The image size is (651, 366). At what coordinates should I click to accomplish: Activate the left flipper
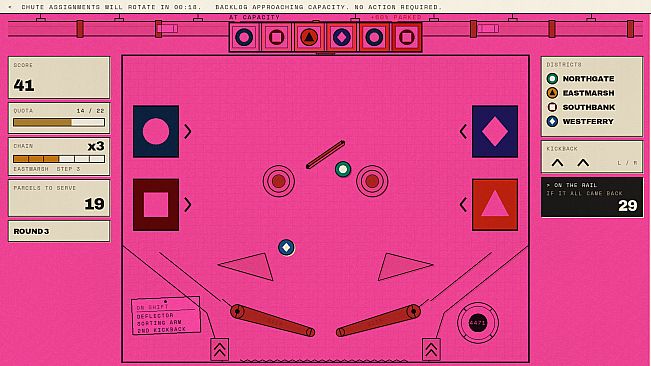(x=272, y=320)
